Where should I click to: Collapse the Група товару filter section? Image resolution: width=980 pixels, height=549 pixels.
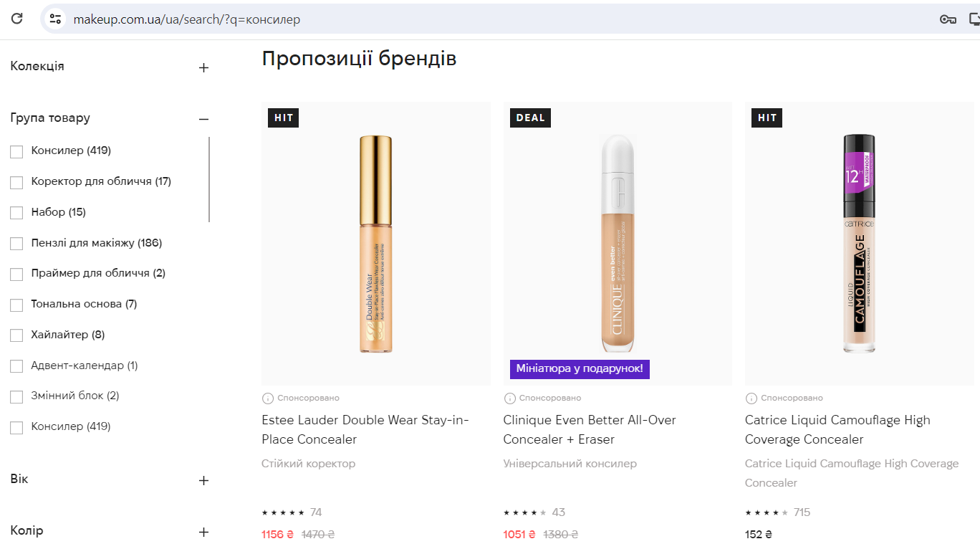(x=203, y=119)
